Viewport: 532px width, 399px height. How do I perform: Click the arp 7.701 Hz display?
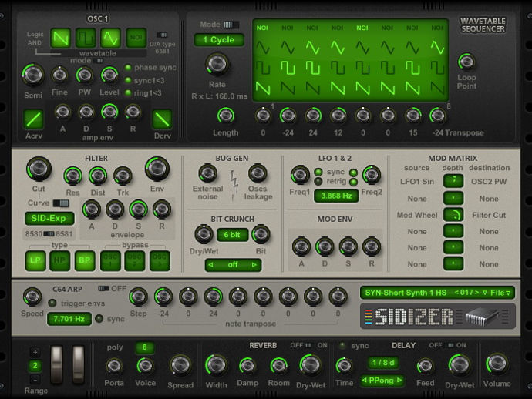click(69, 319)
